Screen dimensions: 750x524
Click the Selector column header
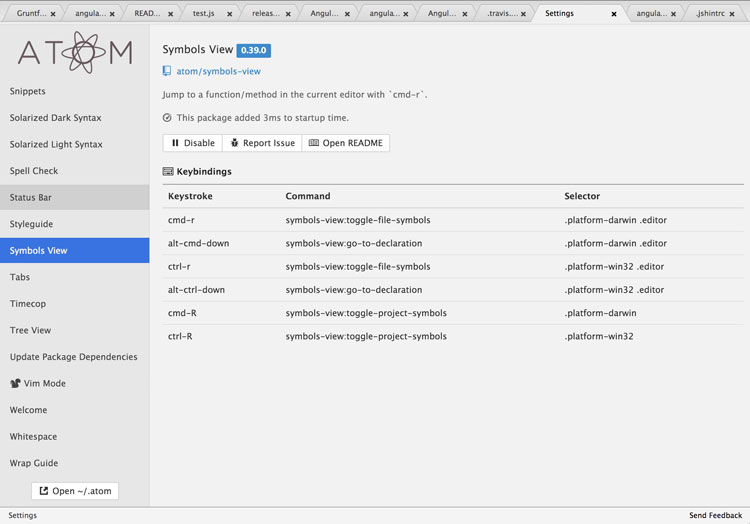tap(582, 196)
